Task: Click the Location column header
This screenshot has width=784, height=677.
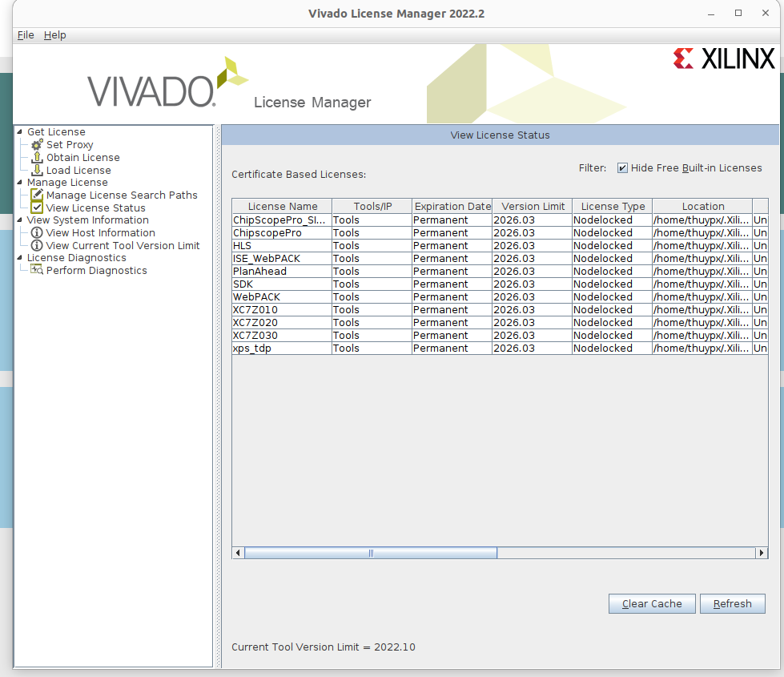Action: pos(702,206)
